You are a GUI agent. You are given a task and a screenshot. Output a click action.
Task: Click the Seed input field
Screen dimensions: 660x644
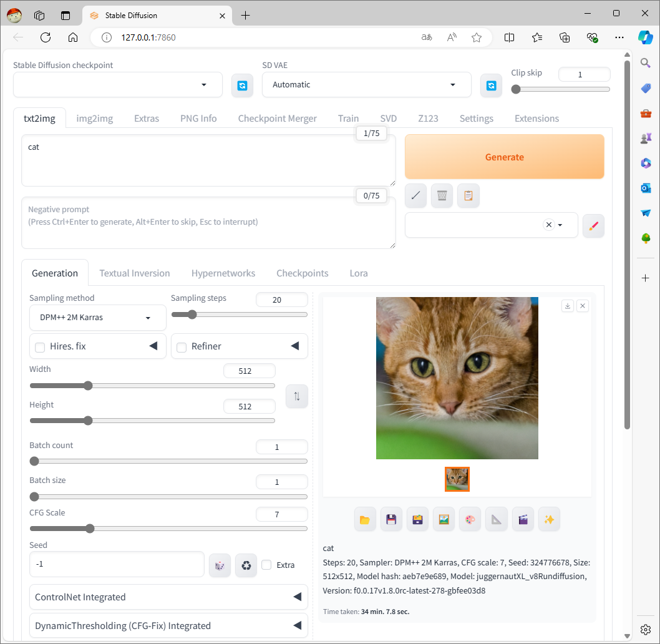pyautogui.click(x=117, y=564)
